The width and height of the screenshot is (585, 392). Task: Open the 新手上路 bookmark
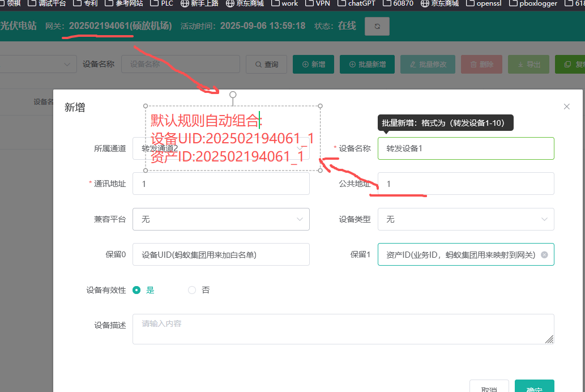point(201,3)
